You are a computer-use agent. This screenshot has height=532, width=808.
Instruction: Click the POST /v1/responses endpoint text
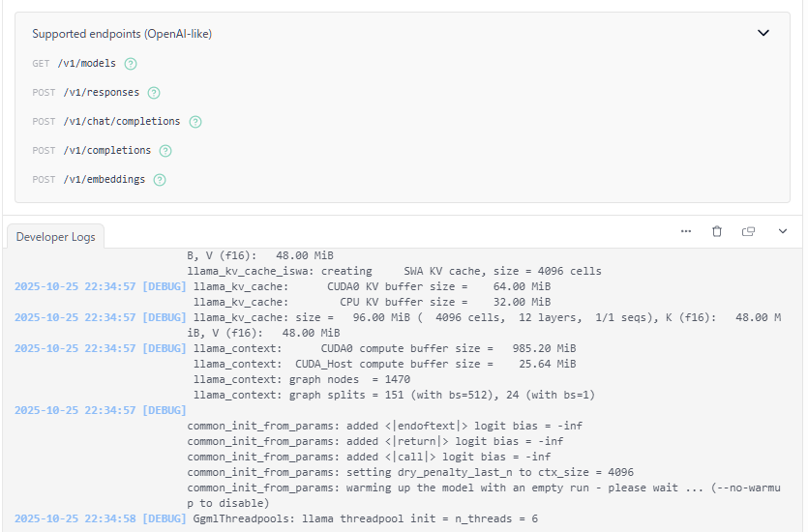click(101, 93)
